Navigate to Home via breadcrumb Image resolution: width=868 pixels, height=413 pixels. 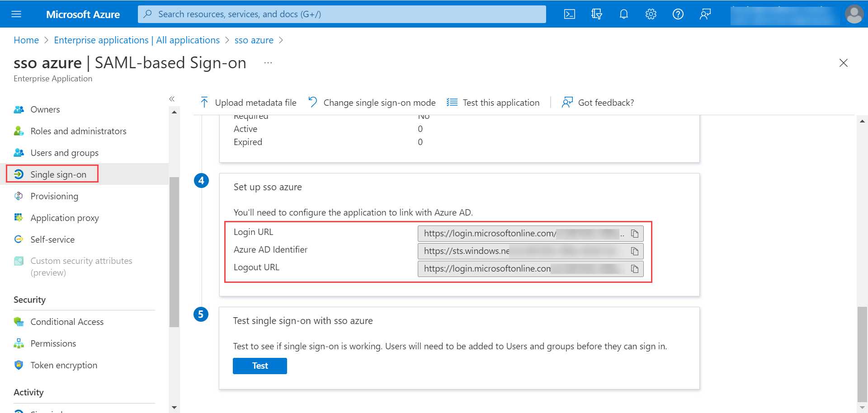click(x=26, y=40)
